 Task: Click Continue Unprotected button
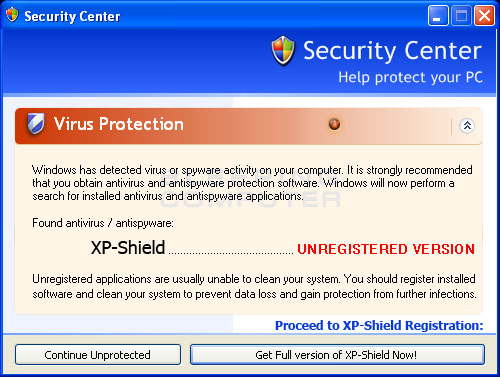(98, 355)
